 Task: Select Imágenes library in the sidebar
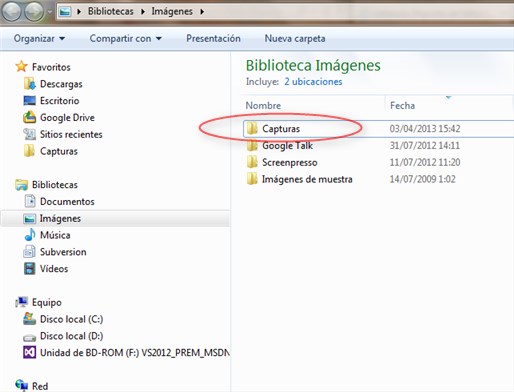(60, 218)
